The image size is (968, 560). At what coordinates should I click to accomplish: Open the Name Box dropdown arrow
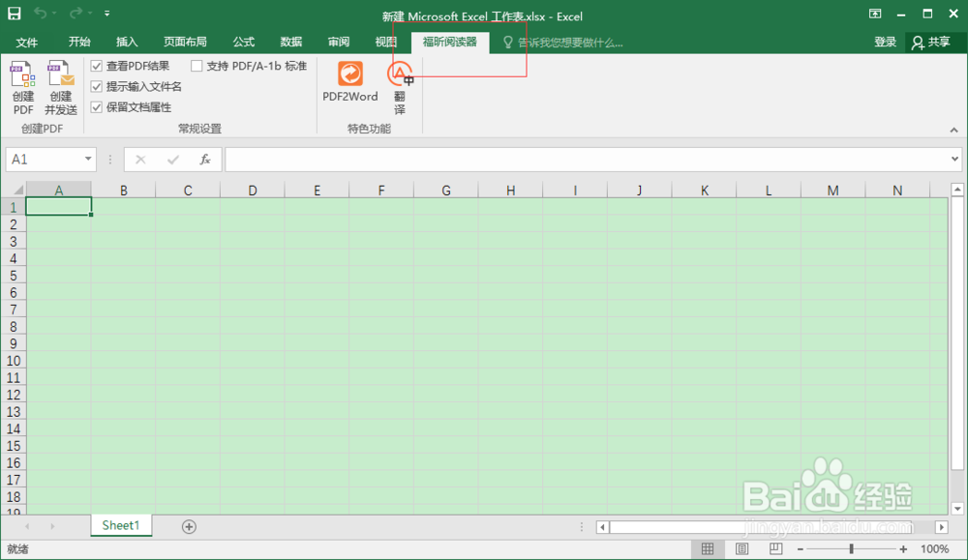click(x=88, y=160)
